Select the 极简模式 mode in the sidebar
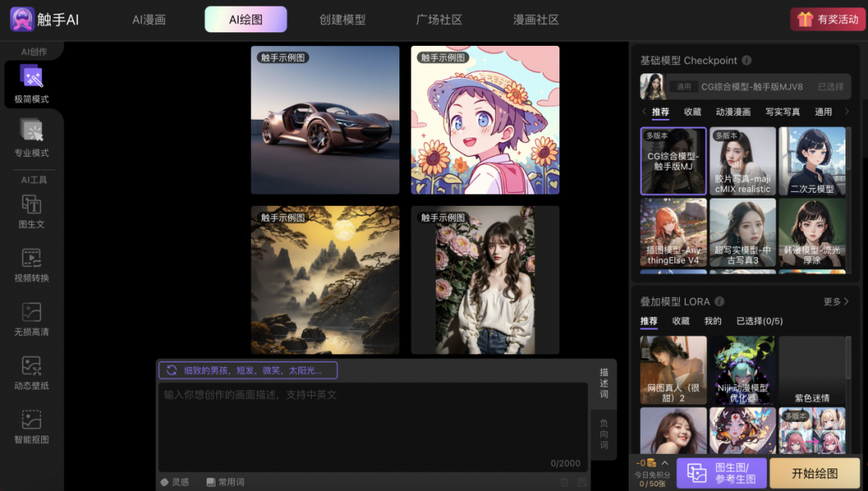This screenshot has height=491, width=868. click(x=31, y=84)
